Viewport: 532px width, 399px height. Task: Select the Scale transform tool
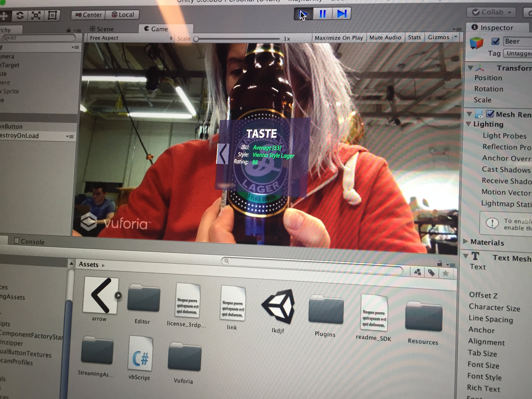[x=36, y=16]
